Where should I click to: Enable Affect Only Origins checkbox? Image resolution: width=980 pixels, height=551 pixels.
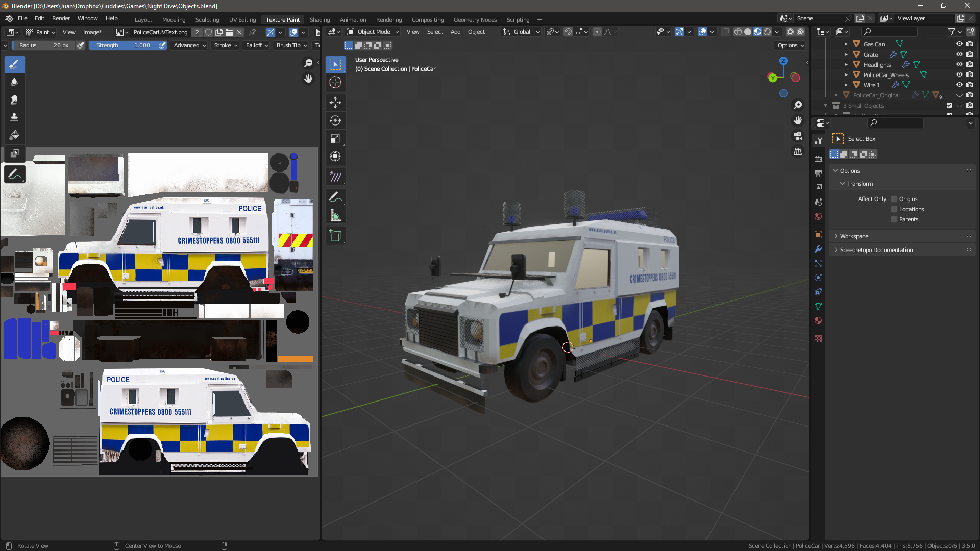coord(894,199)
